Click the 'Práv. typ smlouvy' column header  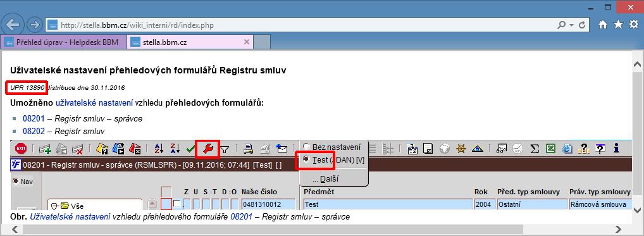[600, 192]
